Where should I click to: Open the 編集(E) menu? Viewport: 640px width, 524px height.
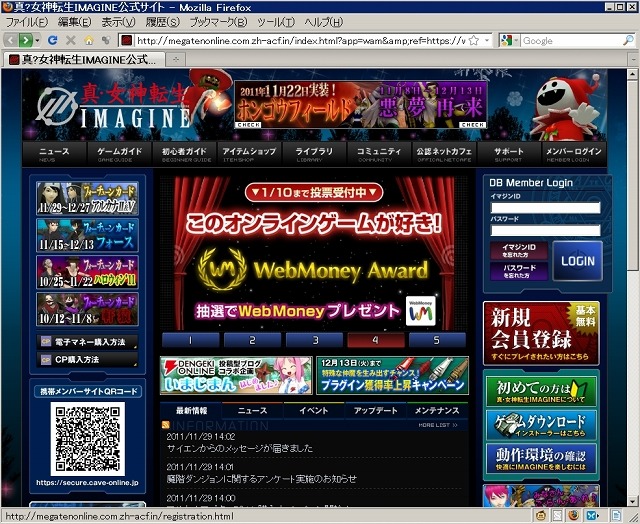click(x=75, y=22)
